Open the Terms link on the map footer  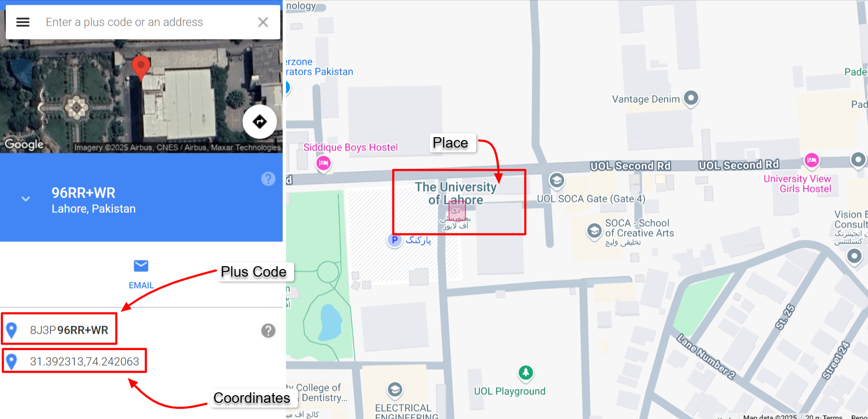(832, 417)
